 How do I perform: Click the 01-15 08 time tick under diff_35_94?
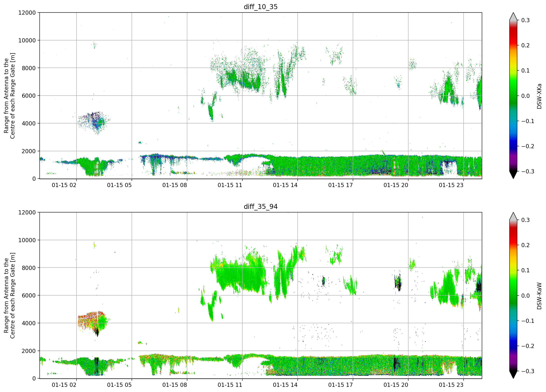[x=175, y=385]
